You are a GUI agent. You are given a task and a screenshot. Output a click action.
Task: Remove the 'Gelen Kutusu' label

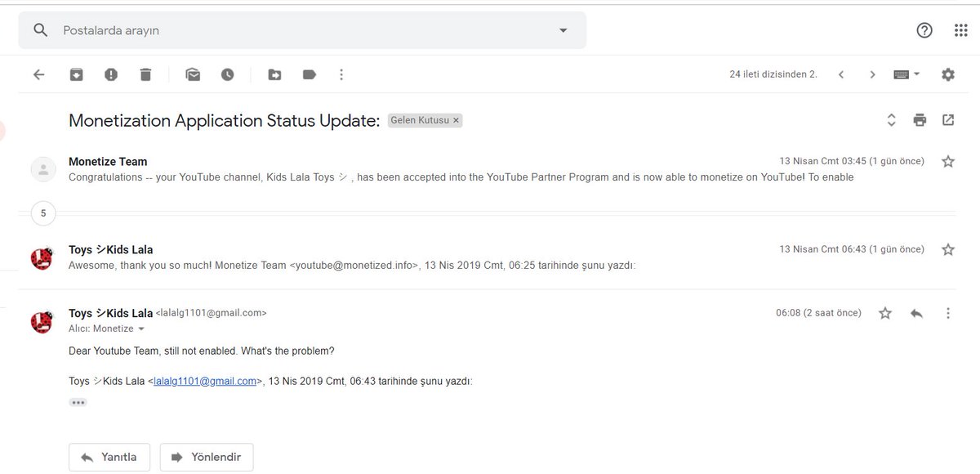click(x=457, y=120)
